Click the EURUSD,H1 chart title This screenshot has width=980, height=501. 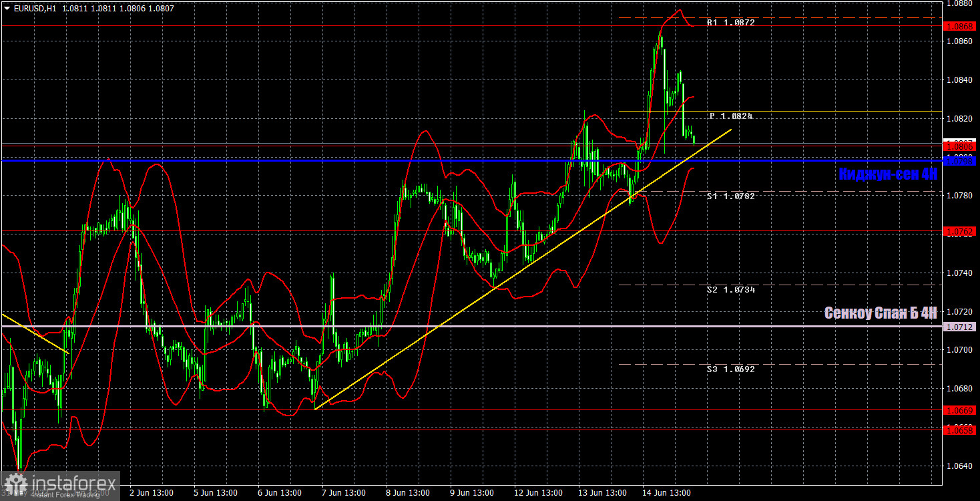click(34, 9)
